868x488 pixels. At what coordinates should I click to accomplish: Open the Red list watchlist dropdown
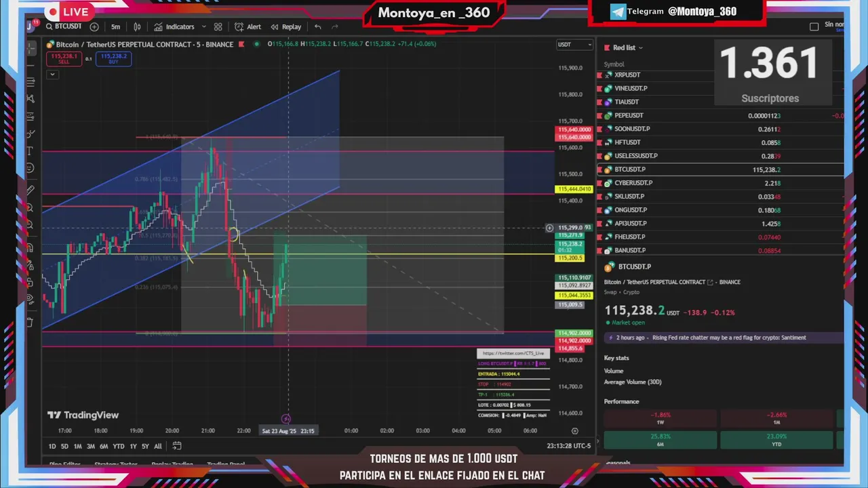627,47
